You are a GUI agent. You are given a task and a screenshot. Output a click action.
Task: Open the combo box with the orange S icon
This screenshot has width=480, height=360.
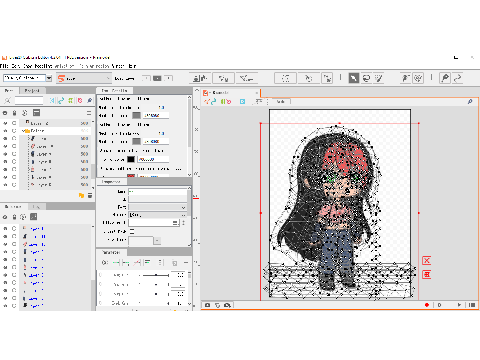click(83, 78)
